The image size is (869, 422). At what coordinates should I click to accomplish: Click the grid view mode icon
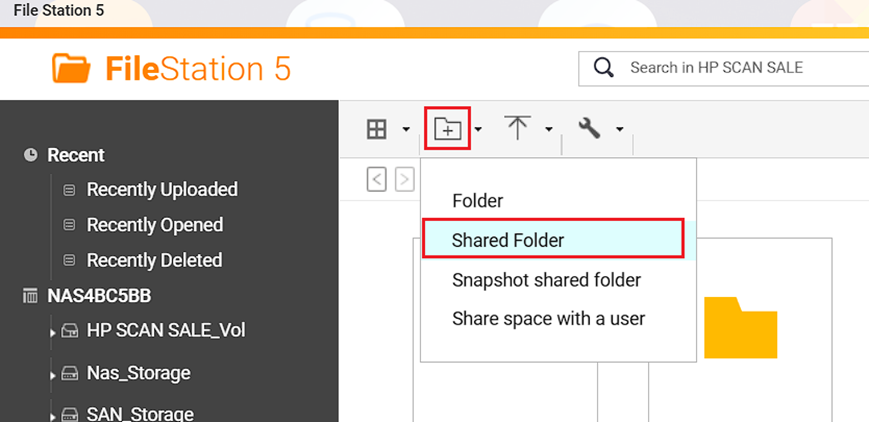click(x=377, y=129)
